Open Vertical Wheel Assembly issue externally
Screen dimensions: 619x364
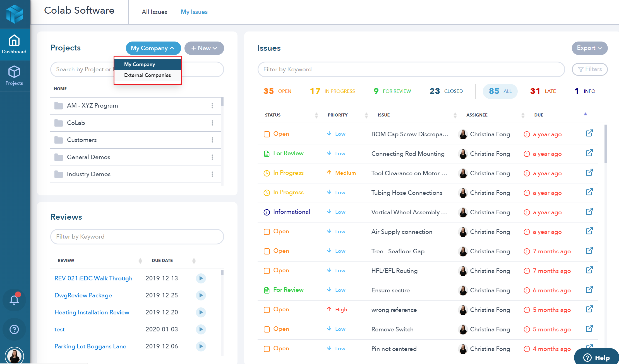point(589,212)
